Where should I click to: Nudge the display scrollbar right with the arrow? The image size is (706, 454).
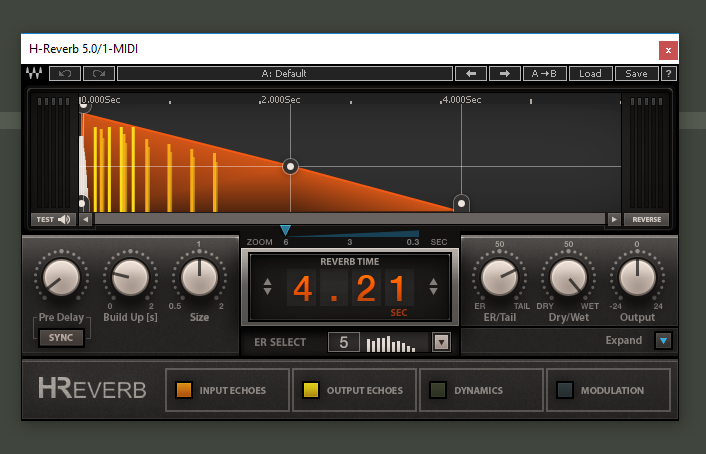click(614, 219)
